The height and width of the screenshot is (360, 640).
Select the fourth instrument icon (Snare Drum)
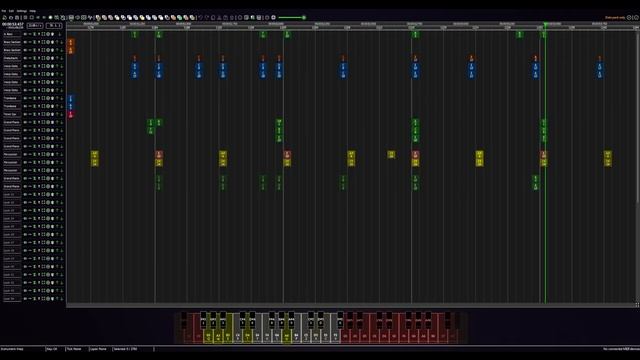pyautogui.click(x=117, y=18)
